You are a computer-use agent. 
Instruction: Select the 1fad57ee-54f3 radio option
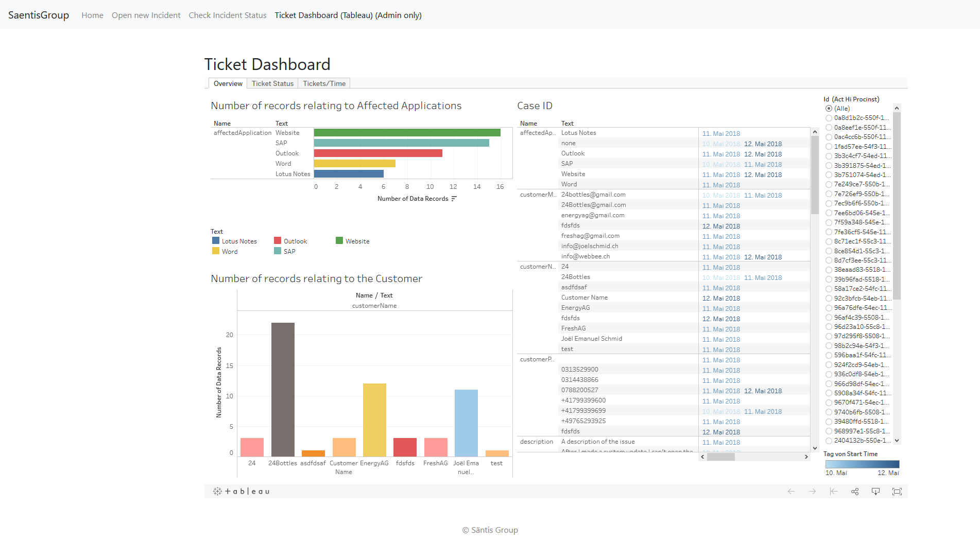tap(829, 147)
